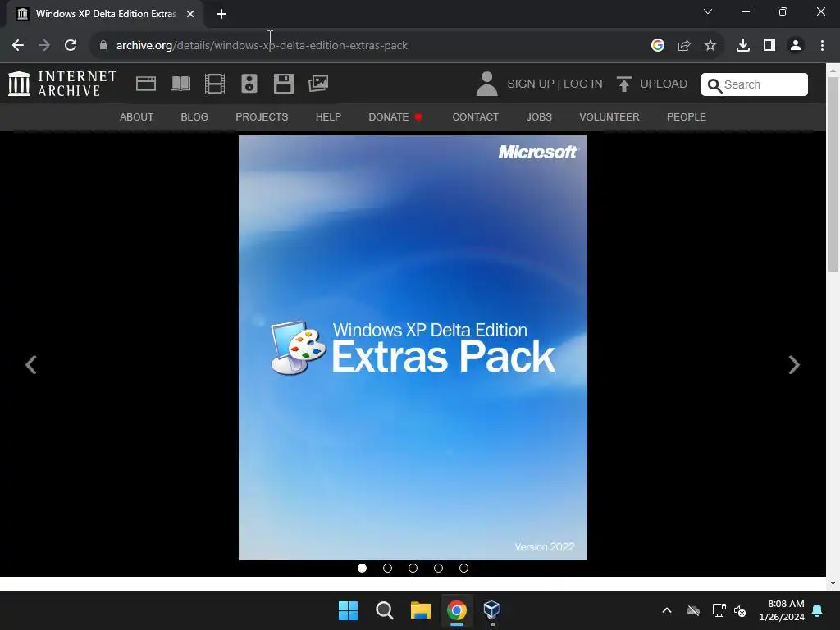840x630 pixels.
Task: Bookmark this tab with star icon
Action: click(710, 46)
